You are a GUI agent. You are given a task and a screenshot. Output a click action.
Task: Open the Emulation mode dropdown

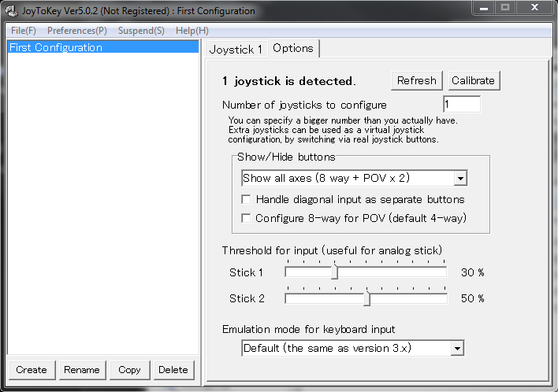(352, 348)
